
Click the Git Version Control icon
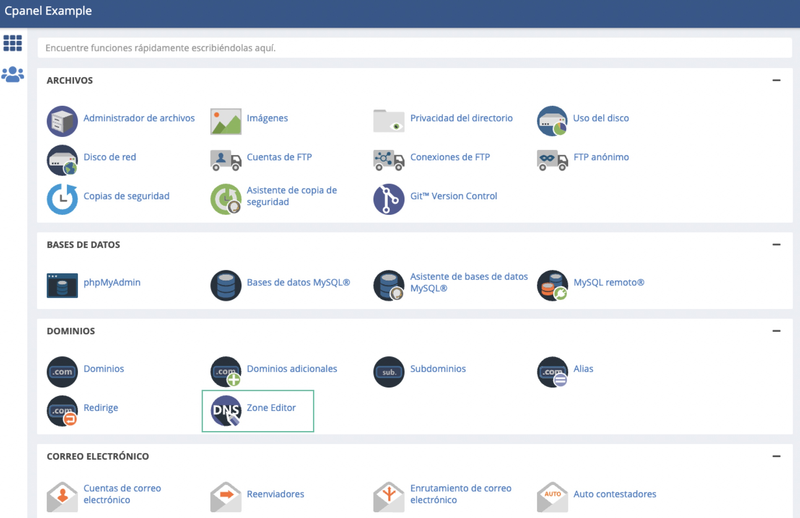click(x=389, y=199)
